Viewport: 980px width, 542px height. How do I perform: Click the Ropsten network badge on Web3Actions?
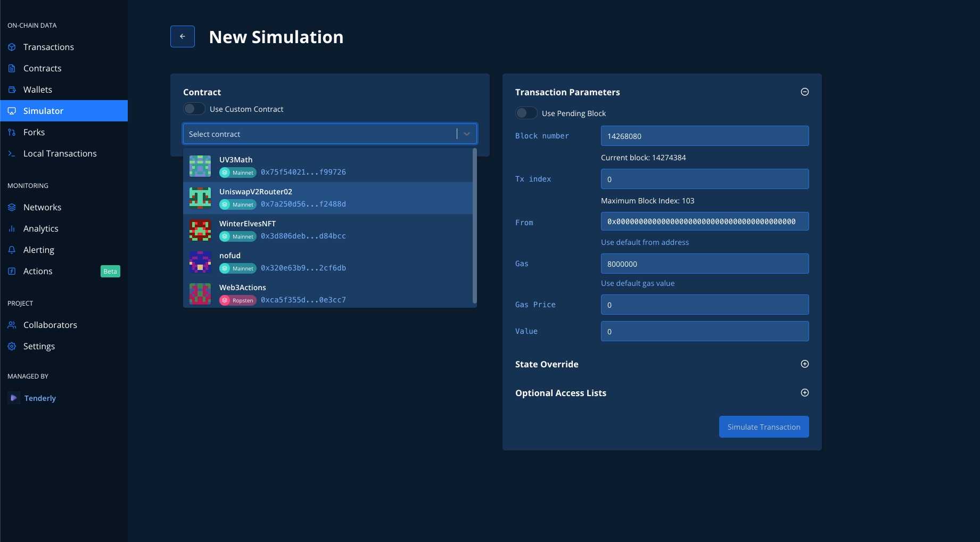click(238, 300)
